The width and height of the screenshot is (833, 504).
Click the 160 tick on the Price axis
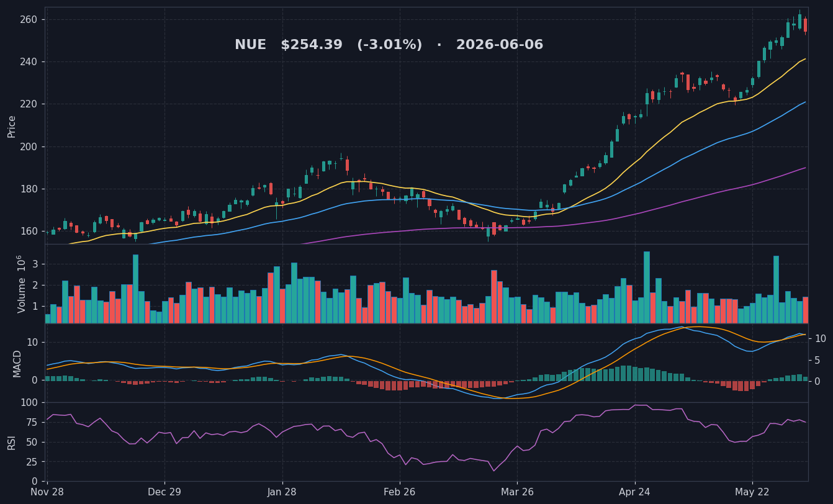pos(29,232)
